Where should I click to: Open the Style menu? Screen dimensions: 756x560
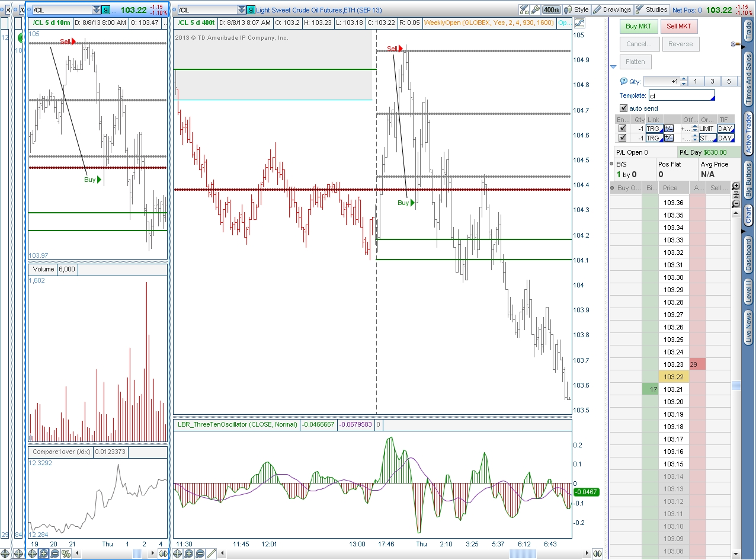[x=576, y=9]
